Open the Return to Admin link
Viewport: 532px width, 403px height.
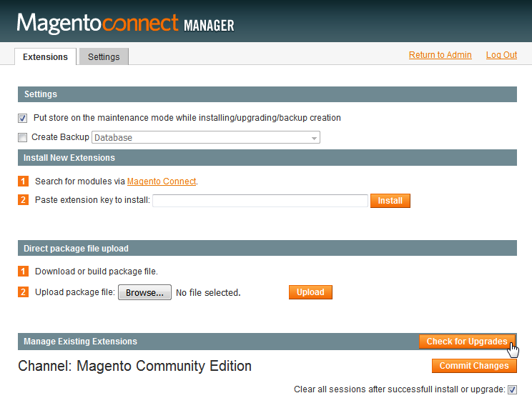pyautogui.click(x=440, y=55)
